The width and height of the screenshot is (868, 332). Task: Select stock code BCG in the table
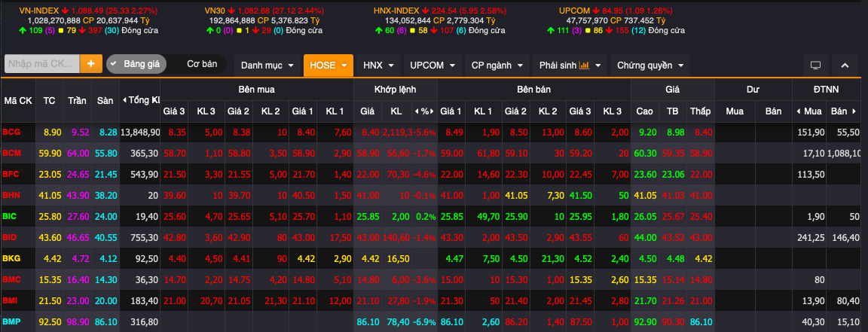pos(11,132)
